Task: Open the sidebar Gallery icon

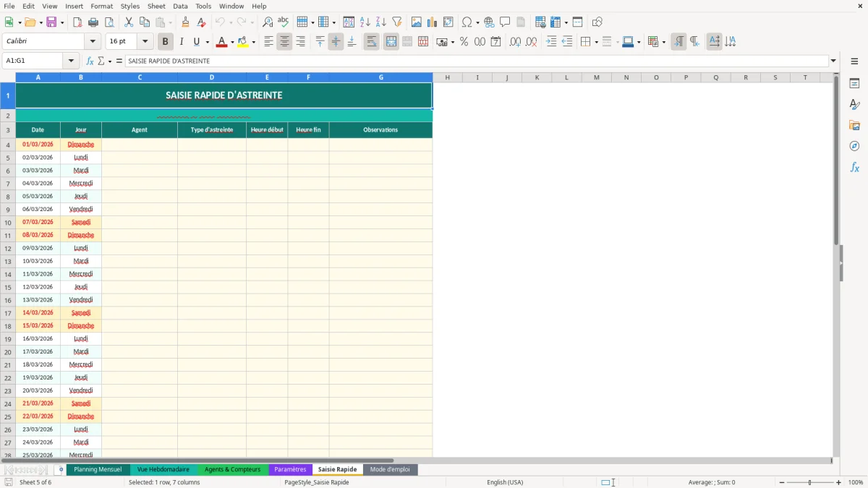Action: pos(854,126)
